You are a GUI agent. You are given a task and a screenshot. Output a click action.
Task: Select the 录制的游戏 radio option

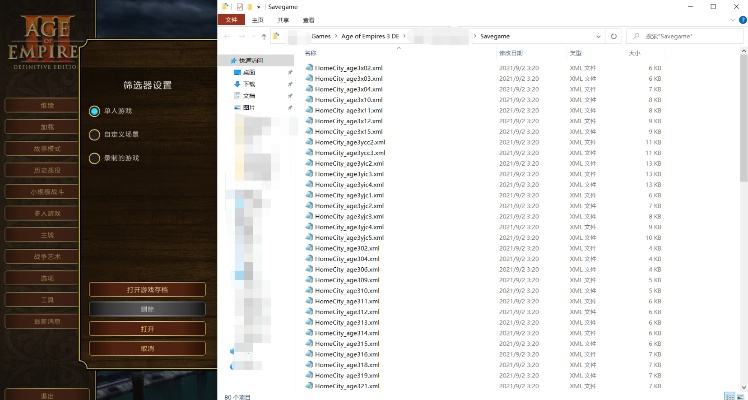[95, 158]
